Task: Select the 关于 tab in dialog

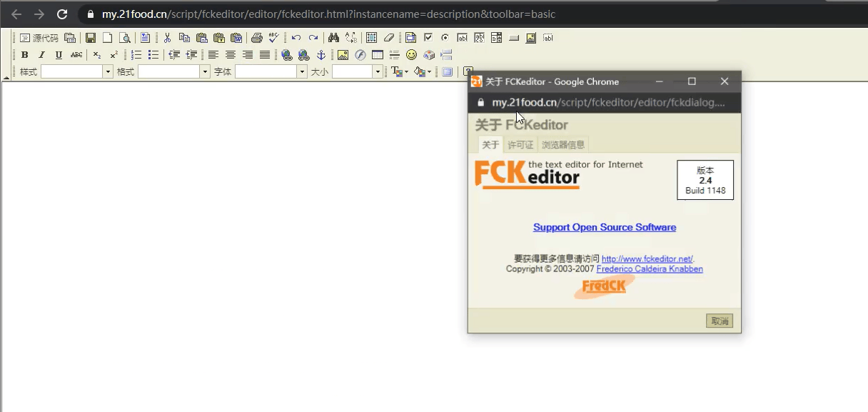Action: [490, 145]
